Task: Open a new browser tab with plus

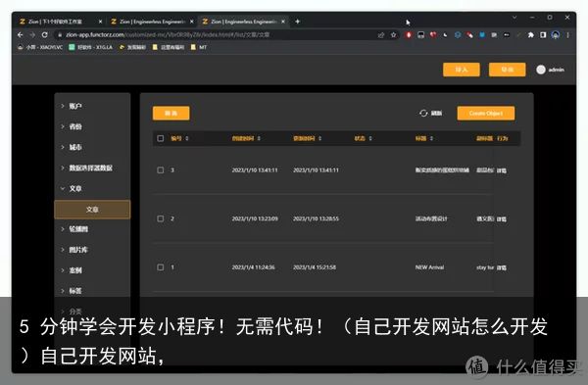Action: pos(297,22)
